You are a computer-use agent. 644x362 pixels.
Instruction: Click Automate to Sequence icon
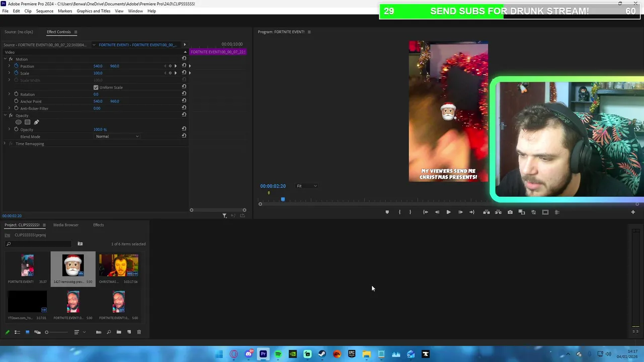click(99, 332)
